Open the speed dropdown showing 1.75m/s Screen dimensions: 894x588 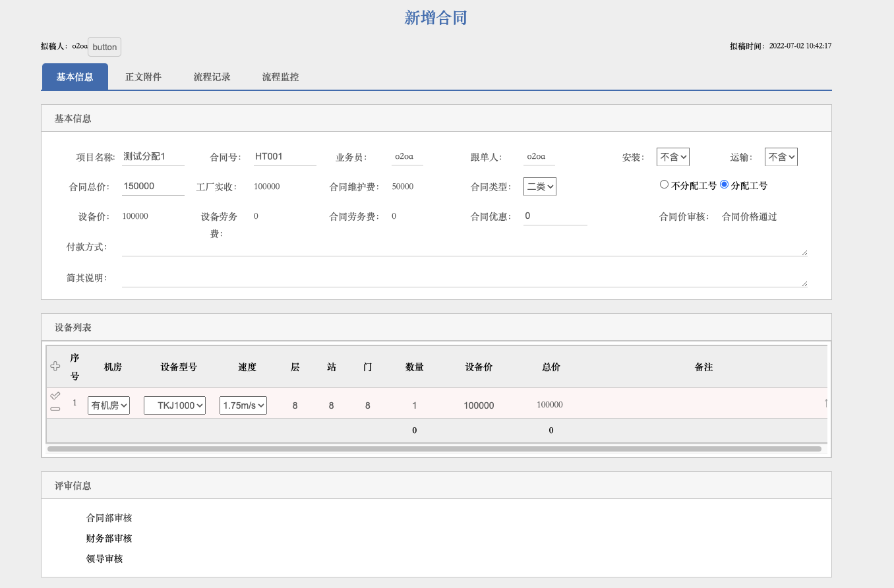click(243, 405)
